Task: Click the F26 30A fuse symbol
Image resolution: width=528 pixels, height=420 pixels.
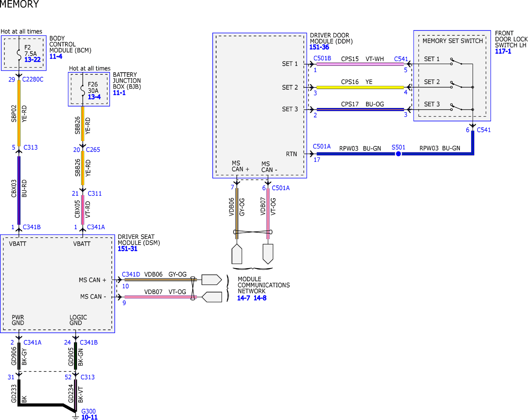Action: (x=83, y=90)
